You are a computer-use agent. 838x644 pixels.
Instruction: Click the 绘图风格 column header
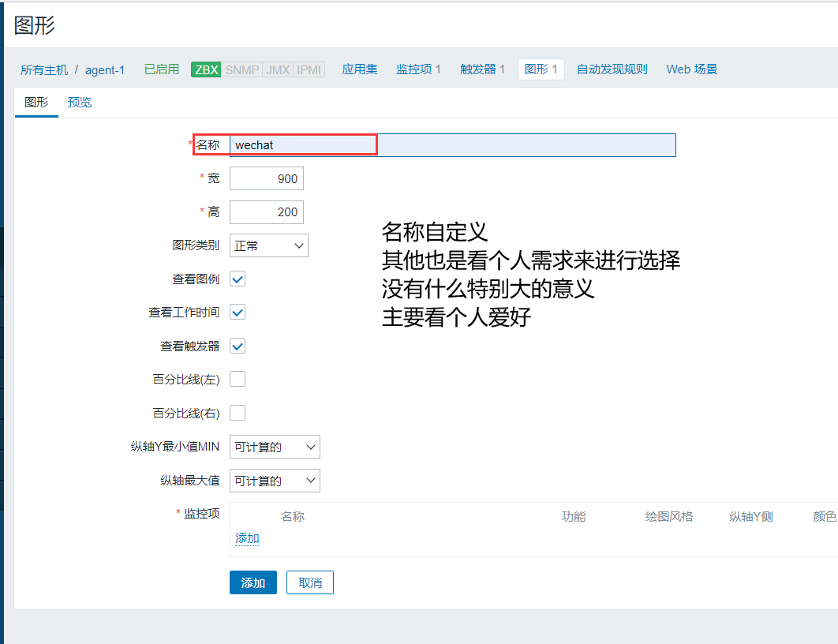(x=669, y=516)
